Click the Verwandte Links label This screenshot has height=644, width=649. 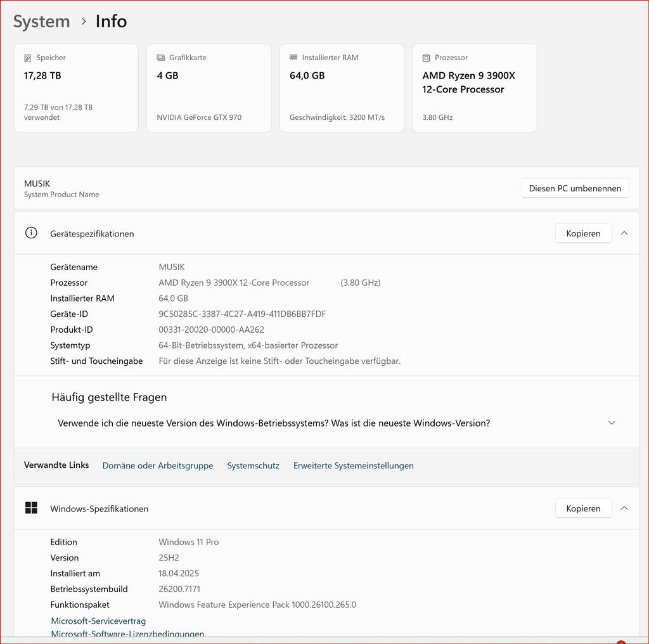(x=56, y=465)
